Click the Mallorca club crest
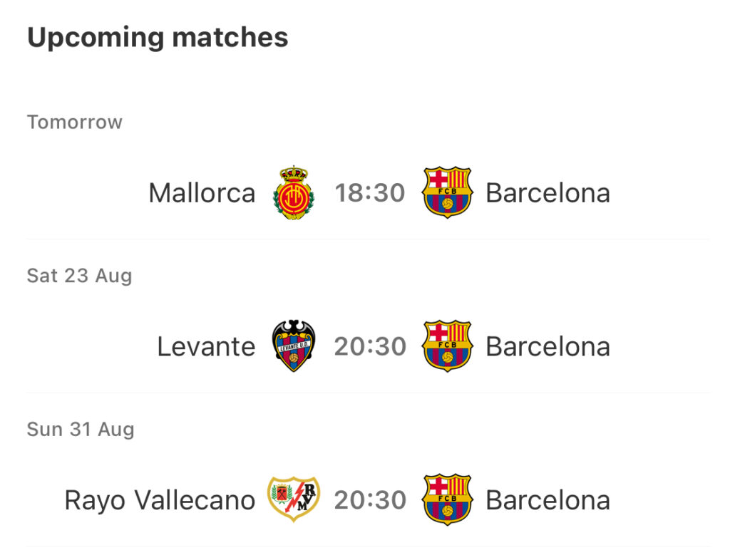Image resolution: width=730 pixels, height=560 pixels. click(293, 192)
